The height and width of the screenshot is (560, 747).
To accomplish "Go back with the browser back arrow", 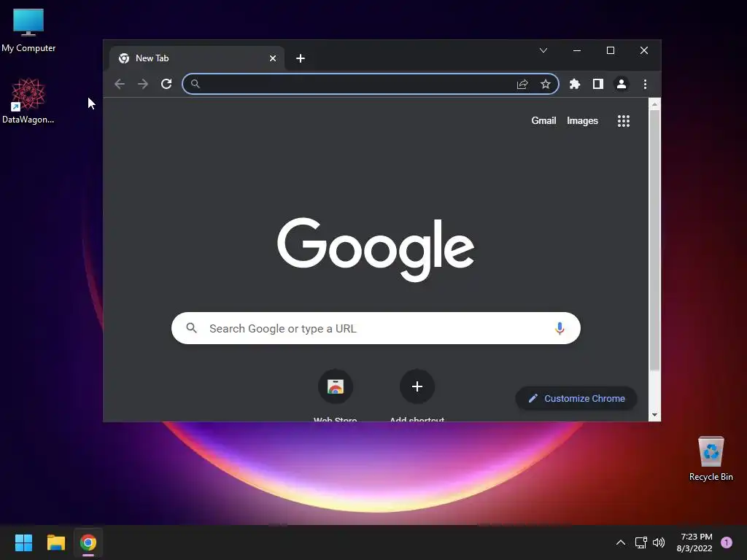I will coord(120,85).
